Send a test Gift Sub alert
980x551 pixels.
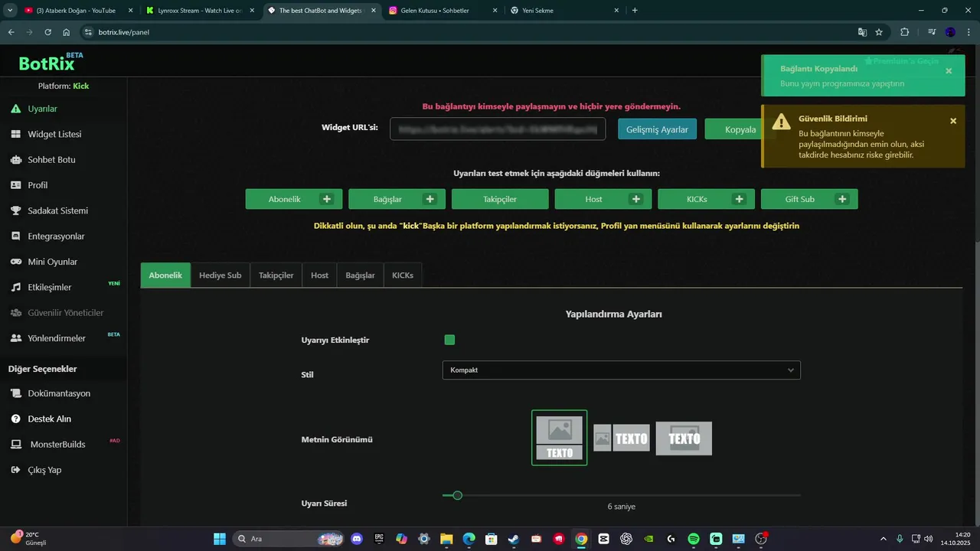[x=809, y=199]
